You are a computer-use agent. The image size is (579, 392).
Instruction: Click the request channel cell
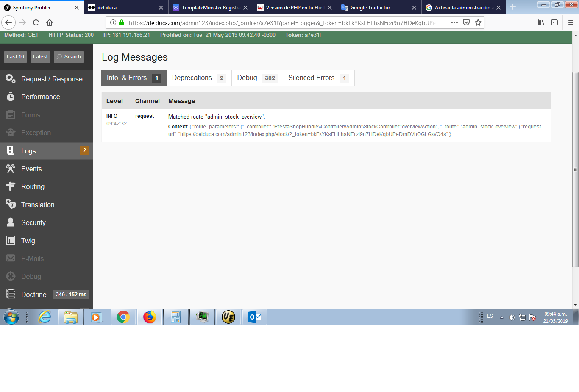(x=145, y=116)
